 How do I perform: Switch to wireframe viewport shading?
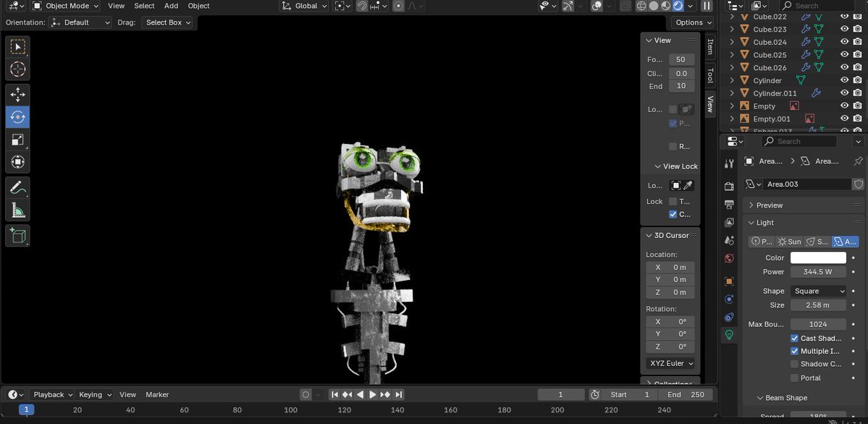coord(641,6)
